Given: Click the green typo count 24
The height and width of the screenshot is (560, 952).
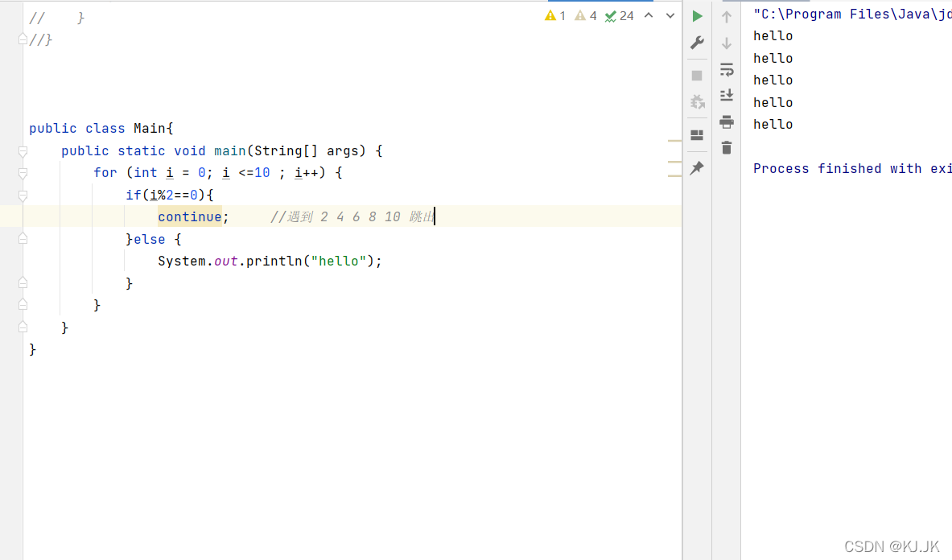Looking at the screenshot, I should coord(620,16).
